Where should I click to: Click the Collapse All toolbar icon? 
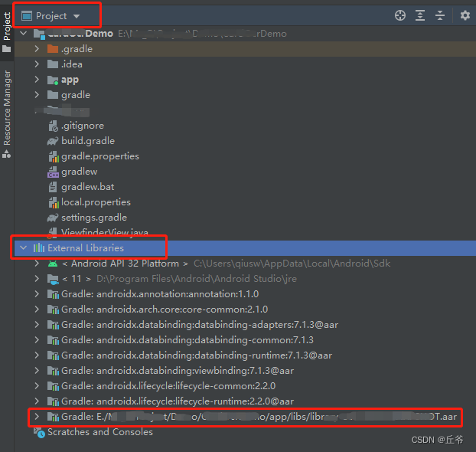440,15
